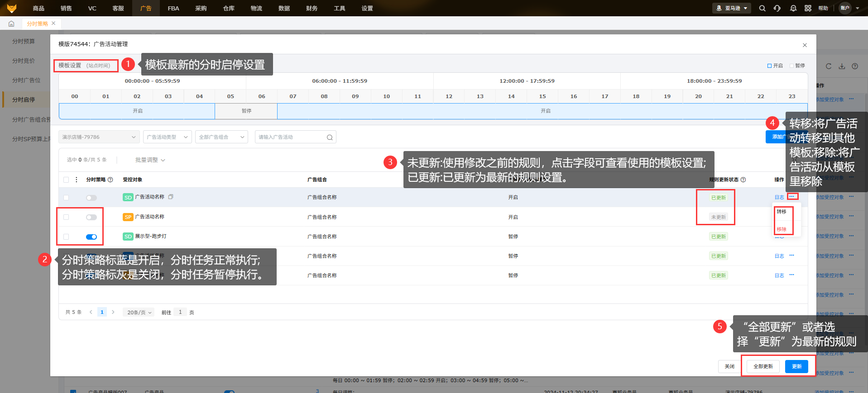Click the column settings three-dot icon
868x393 pixels.
tap(76, 180)
